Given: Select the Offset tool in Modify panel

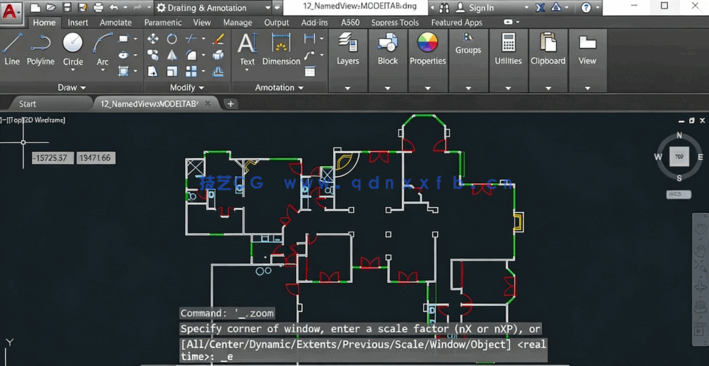Looking at the screenshot, I should point(218,71).
